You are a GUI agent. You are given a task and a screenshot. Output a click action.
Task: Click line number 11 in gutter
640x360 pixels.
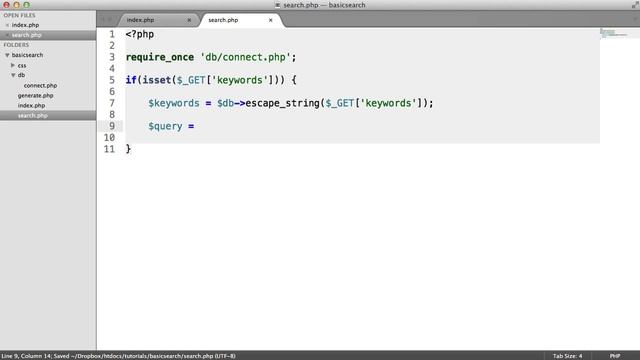click(109, 149)
